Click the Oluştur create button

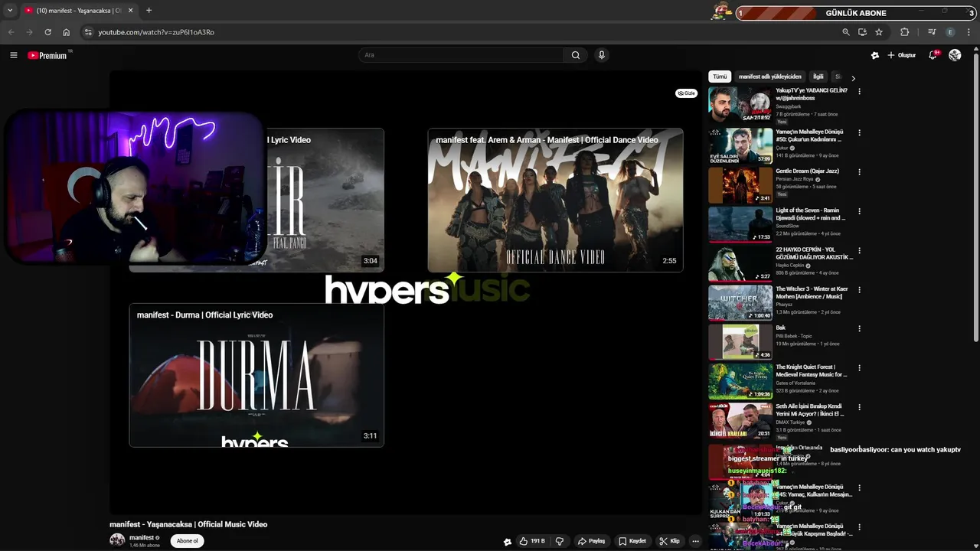902,55
